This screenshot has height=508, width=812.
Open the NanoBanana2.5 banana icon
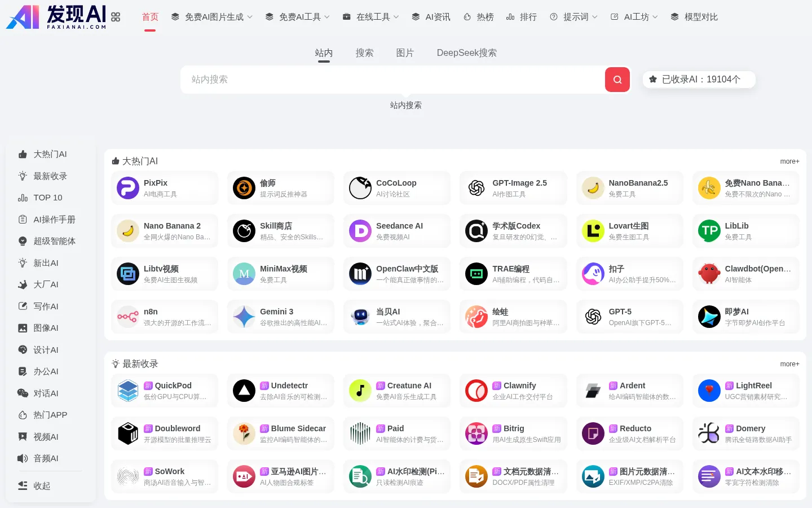pyautogui.click(x=593, y=188)
